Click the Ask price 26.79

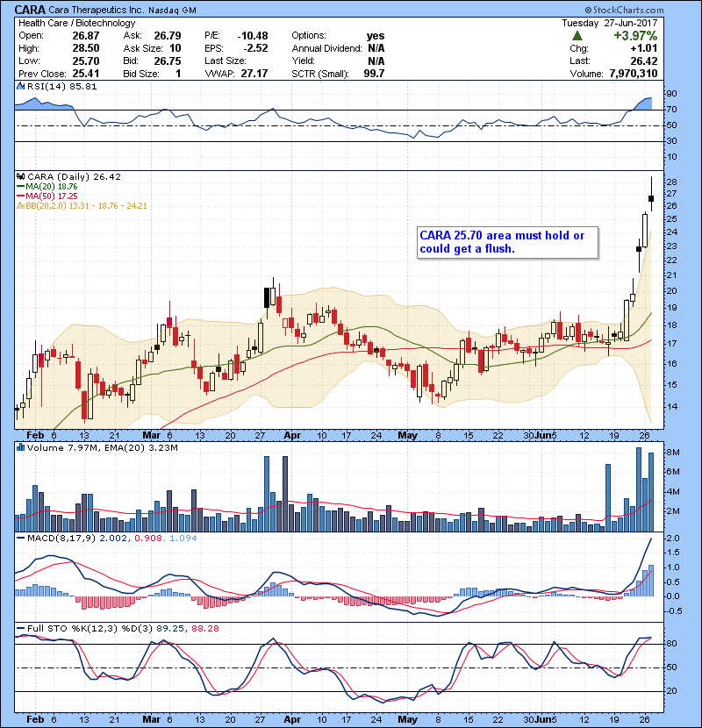coord(168,36)
